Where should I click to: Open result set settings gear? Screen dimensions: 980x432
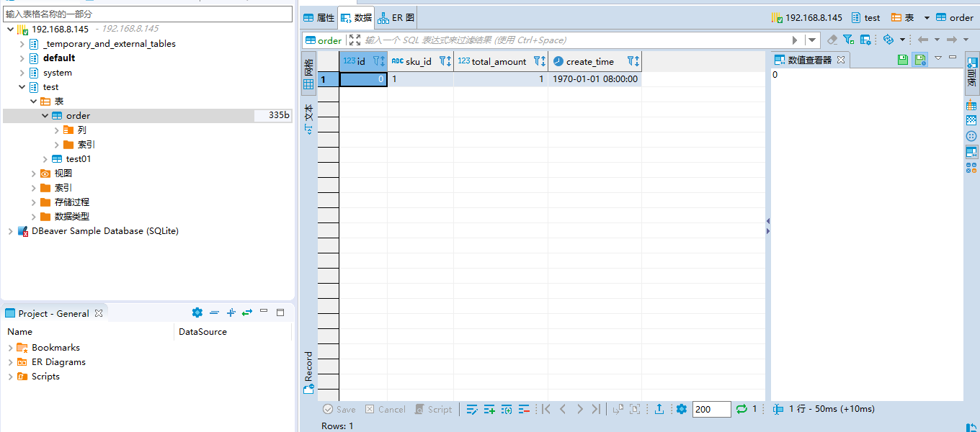pos(682,409)
